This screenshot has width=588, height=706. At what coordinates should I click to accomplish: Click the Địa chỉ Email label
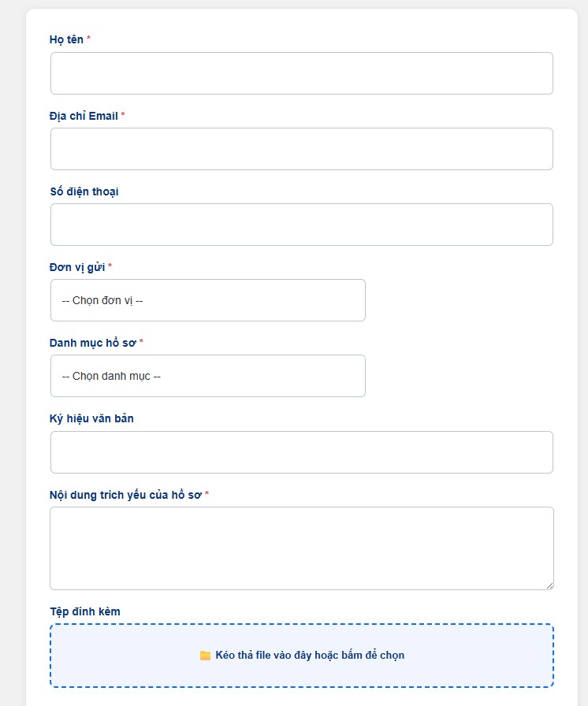(x=84, y=116)
